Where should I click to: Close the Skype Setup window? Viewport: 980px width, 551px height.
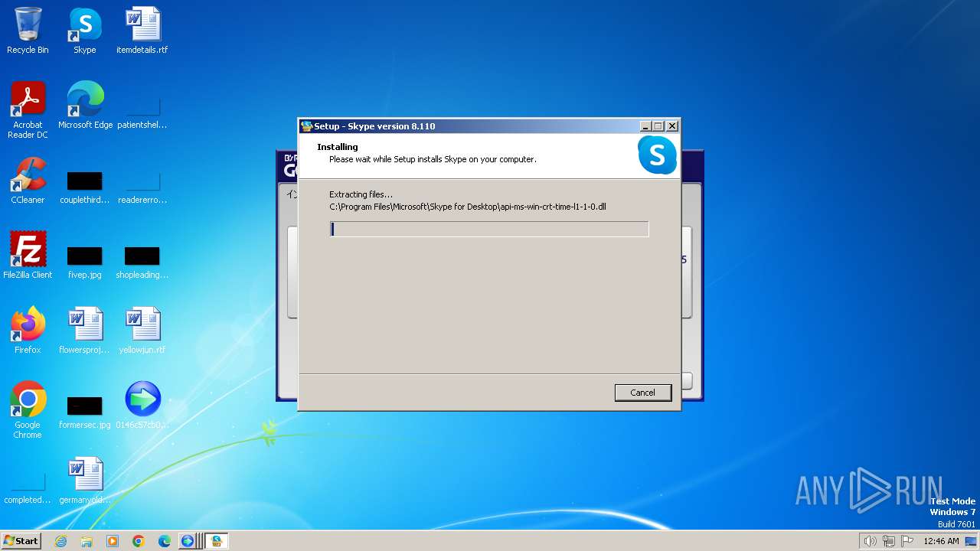(672, 126)
